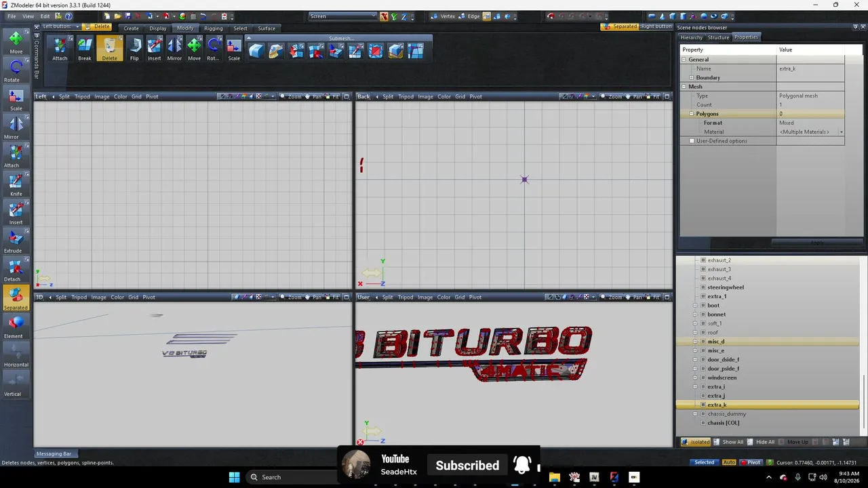Click Zoom in the Back viewport header

pos(611,96)
